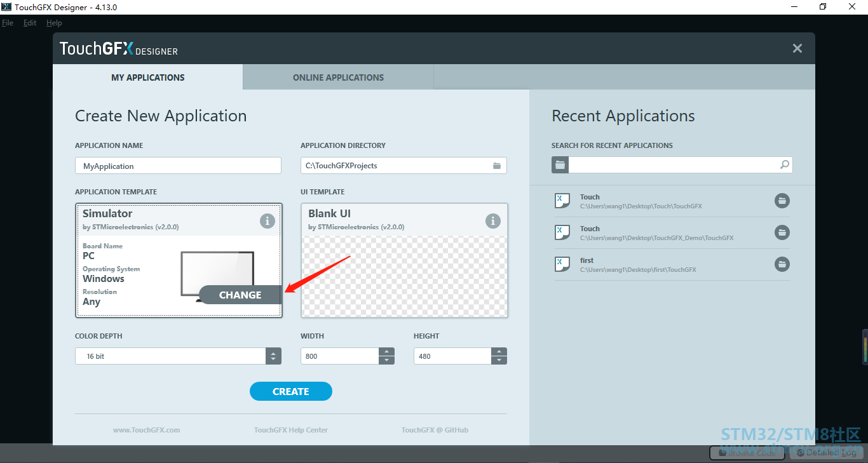Click the folder button beside recent applications search
The height and width of the screenshot is (463, 868).
(560, 165)
